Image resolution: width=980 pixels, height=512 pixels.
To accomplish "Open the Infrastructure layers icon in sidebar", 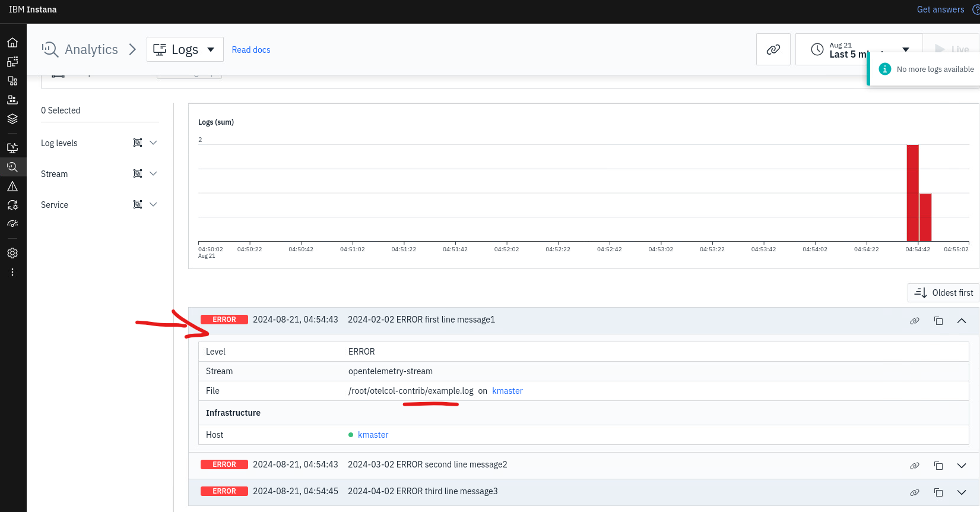I will coord(12,119).
